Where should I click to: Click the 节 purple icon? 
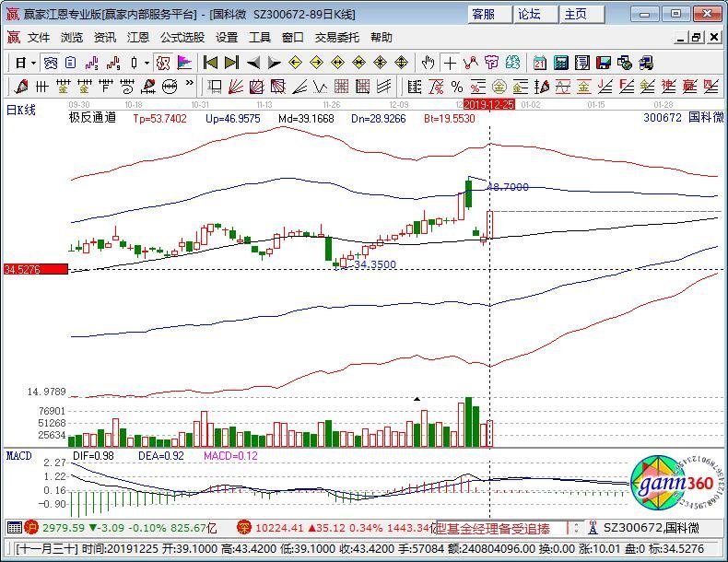(492, 63)
